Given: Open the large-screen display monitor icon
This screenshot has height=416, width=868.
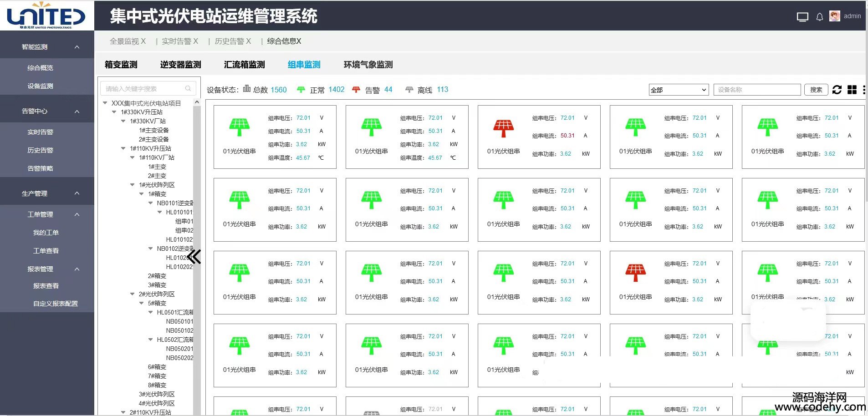Looking at the screenshot, I should pos(802,17).
